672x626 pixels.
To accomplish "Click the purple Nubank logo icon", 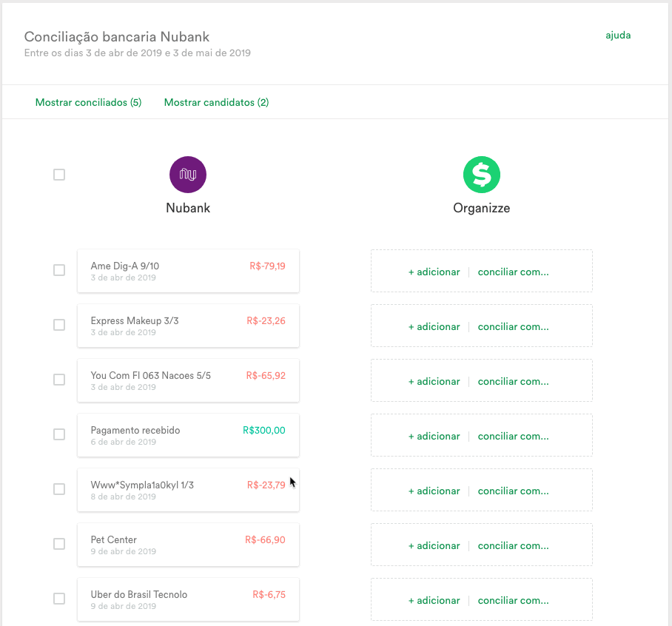I will coord(188,175).
